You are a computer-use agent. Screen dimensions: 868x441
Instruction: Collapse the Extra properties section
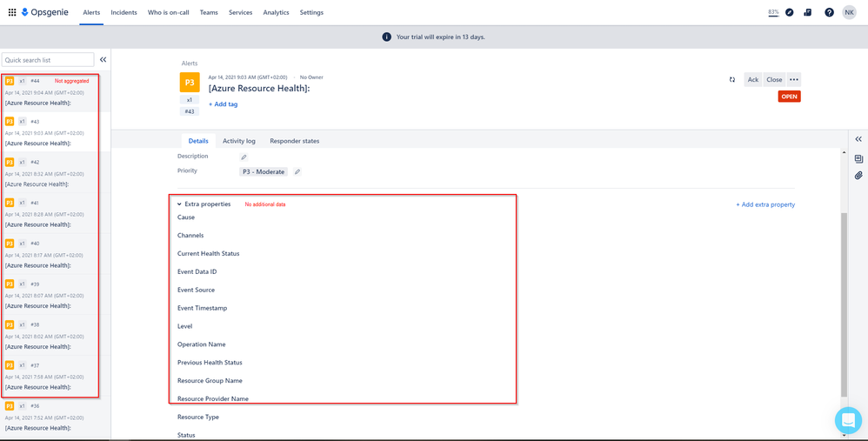click(x=179, y=204)
